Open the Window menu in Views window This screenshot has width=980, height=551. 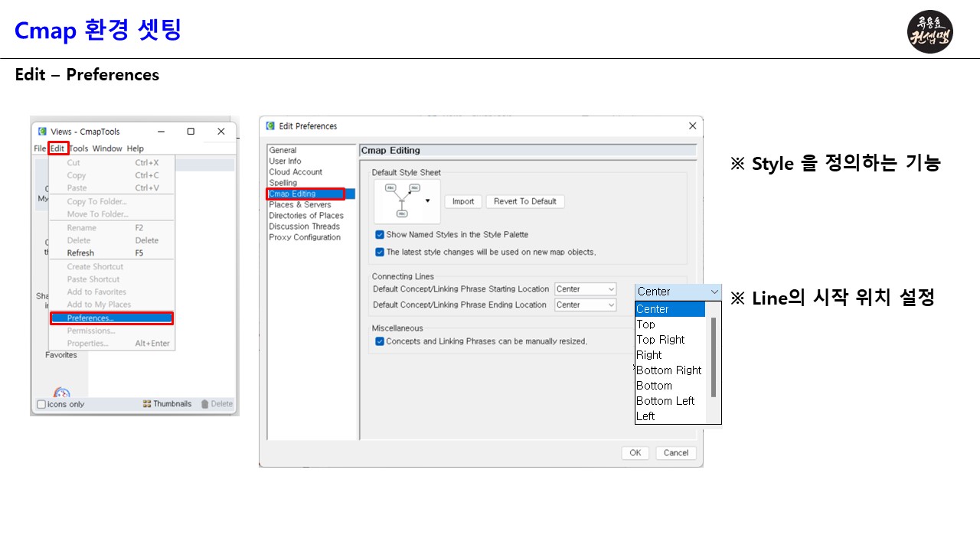point(107,148)
